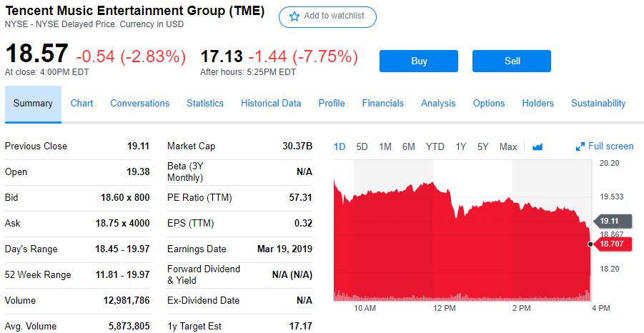Open the area chart type icon
The image size is (644, 333).
538,147
